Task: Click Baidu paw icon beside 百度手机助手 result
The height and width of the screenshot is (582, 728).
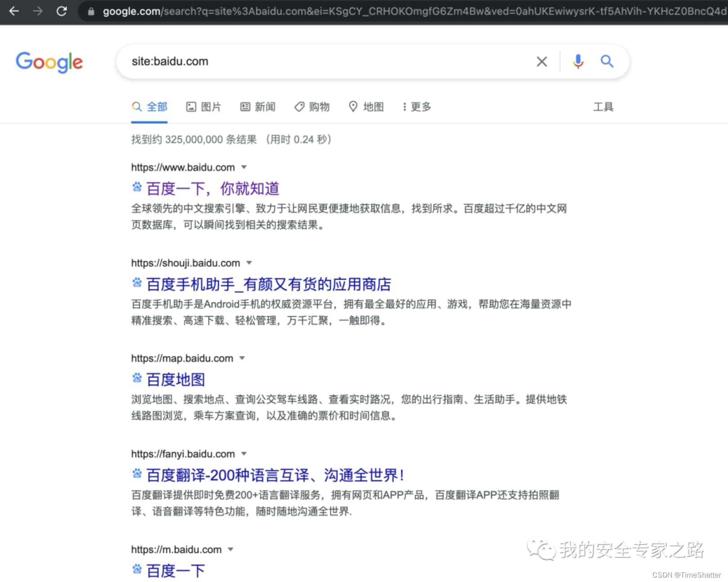Action: pyautogui.click(x=137, y=283)
